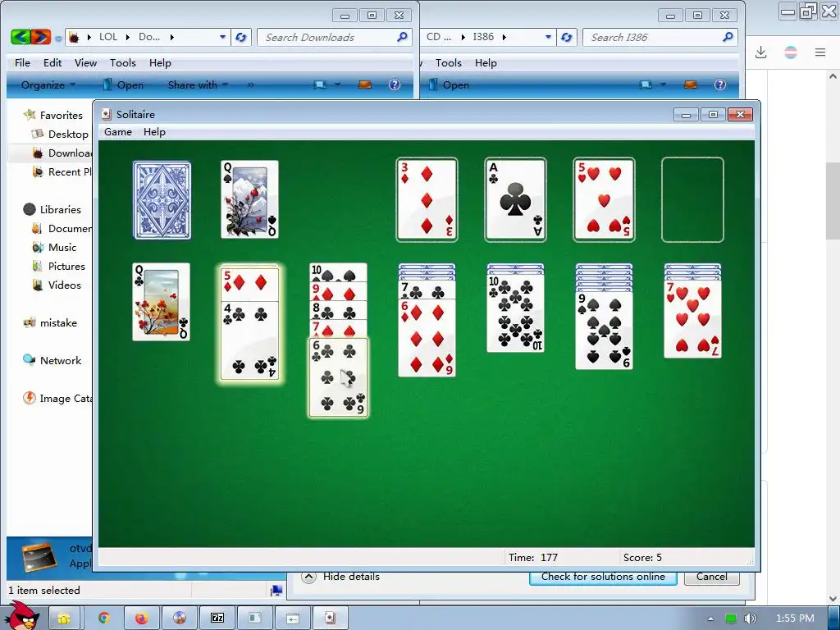The image size is (840, 630).
Task: Open Tools menu in Downloads explorer window
Action: [123, 62]
